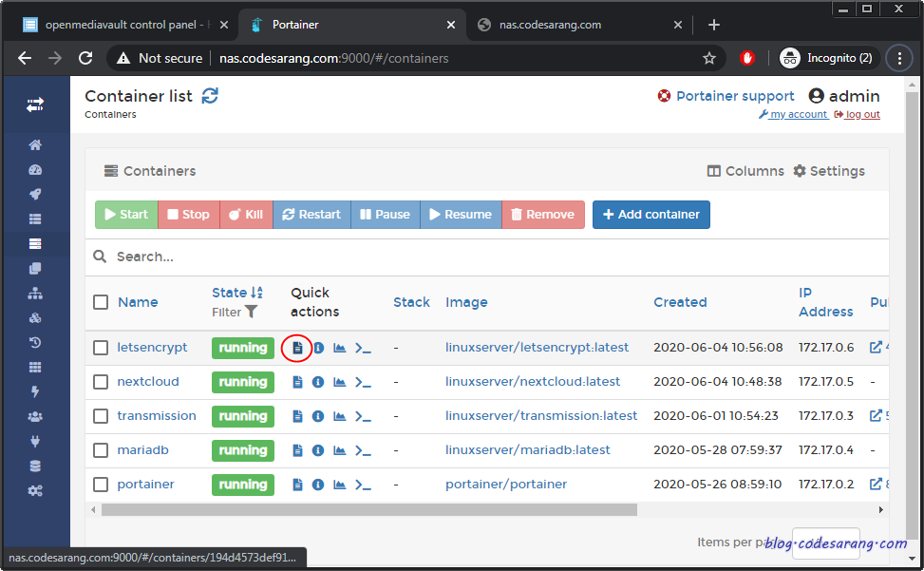The width and height of the screenshot is (924, 571).
Task: Open Chrome's three-dot menu
Action: pyautogui.click(x=899, y=58)
